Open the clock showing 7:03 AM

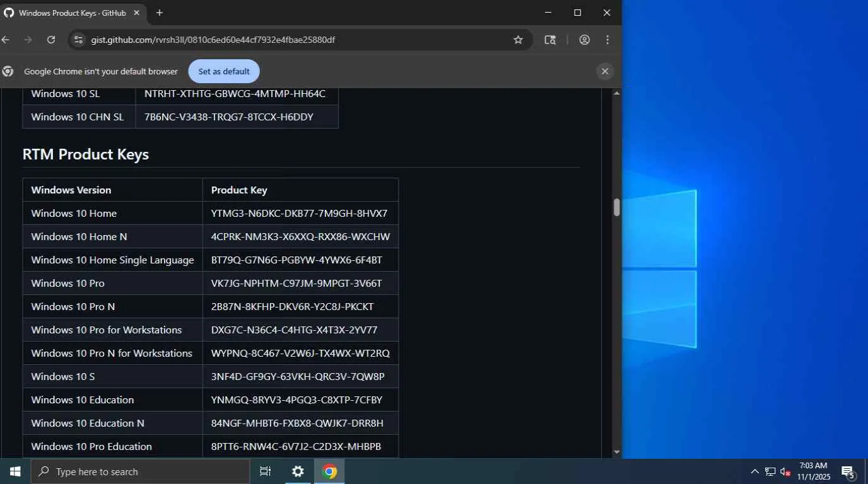[x=813, y=471]
